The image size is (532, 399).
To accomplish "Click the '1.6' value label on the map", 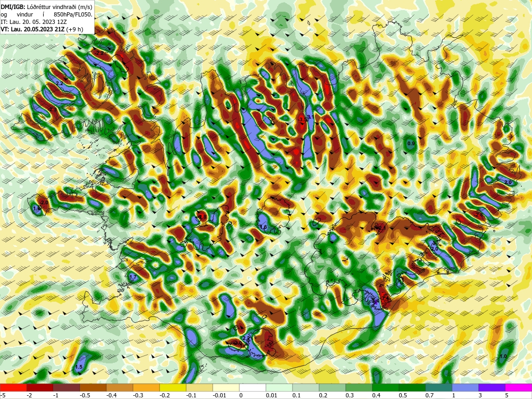I will [263, 227].
